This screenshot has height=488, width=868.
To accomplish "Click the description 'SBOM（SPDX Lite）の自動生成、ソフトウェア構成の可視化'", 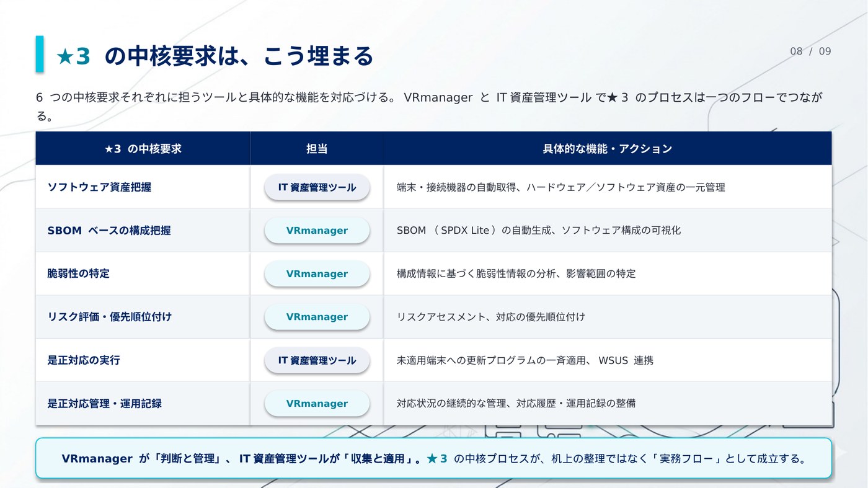I will tap(539, 230).
